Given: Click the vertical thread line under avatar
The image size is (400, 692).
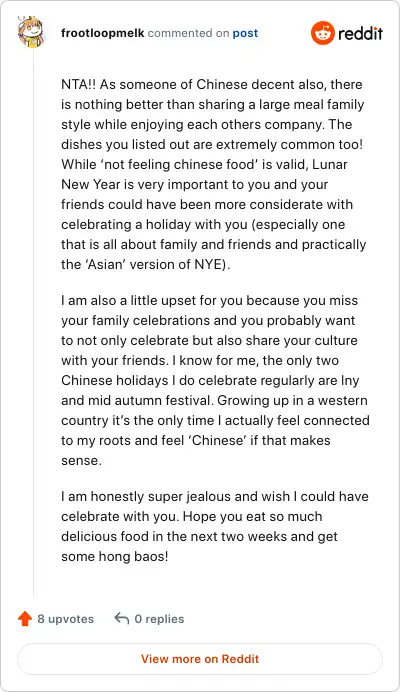Looking at the screenshot, I should point(34,322).
